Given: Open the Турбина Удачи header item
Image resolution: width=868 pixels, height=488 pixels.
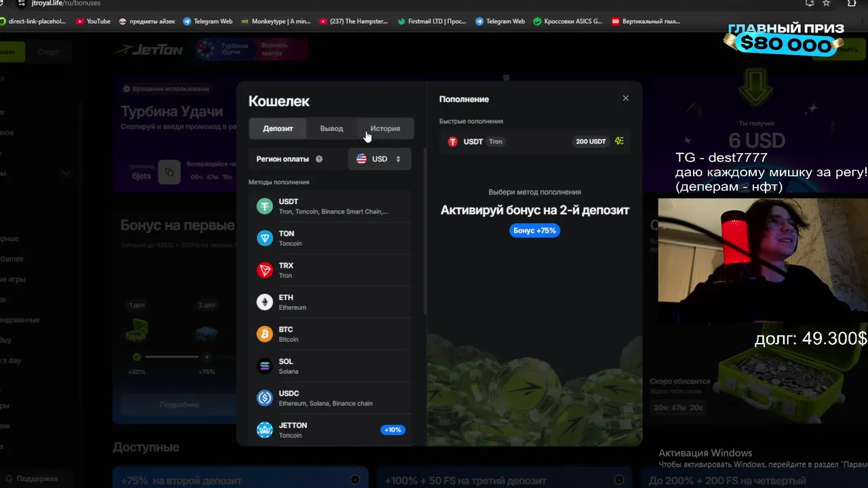Looking at the screenshot, I should pos(225,49).
